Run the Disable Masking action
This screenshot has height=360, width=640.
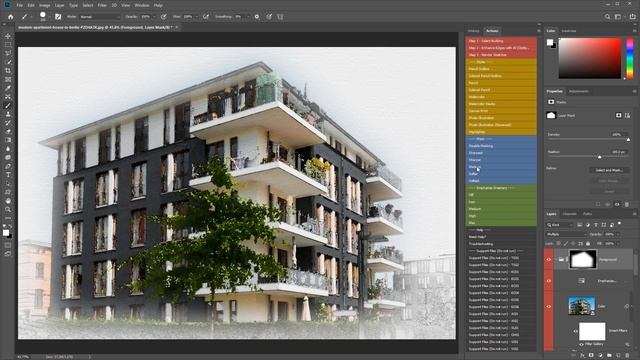(501, 146)
